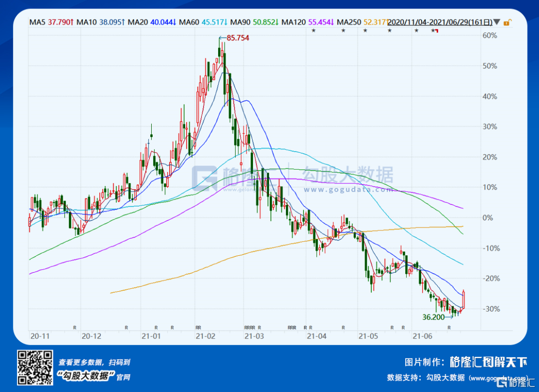Image resolution: width=539 pixels, height=392 pixels.
Task: Toggle the MA5 moving average label
Action: point(37,22)
